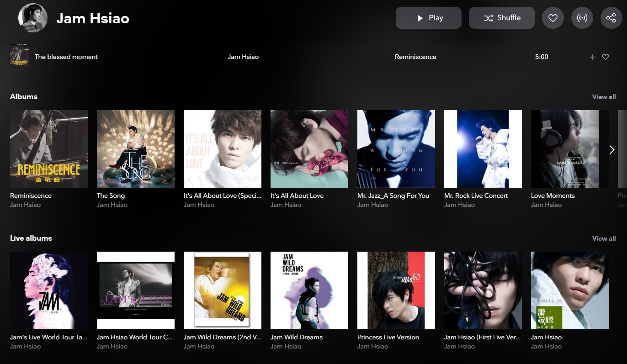Open the Reminiscence album cover
This screenshot has width=627, height=364.
[49, 149]
